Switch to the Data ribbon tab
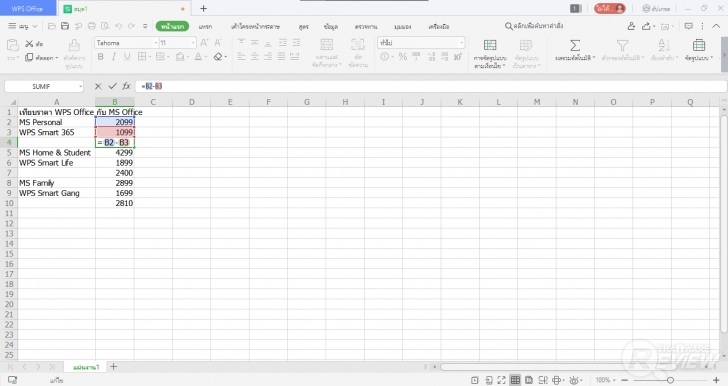This screenshot has width=728, height=386. point(331,26)
